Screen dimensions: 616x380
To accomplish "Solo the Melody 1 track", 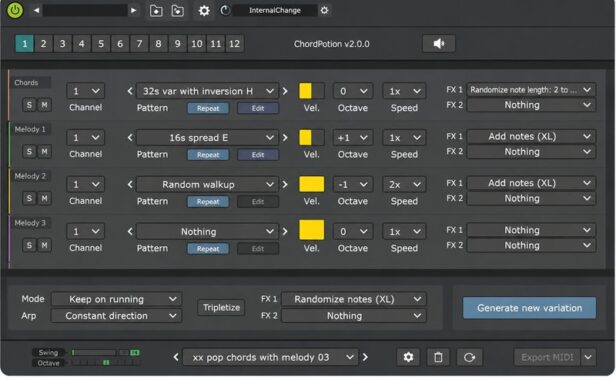I will (x=29, y=151).
